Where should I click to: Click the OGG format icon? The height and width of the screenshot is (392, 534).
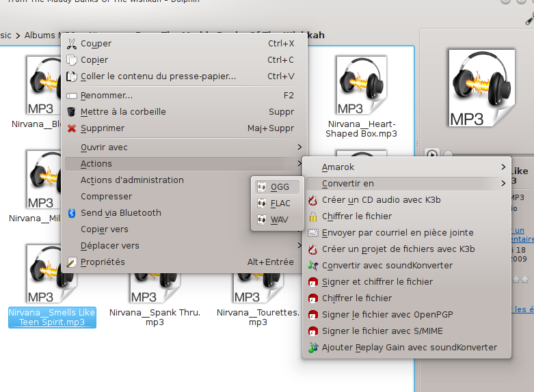click(262, 187)
